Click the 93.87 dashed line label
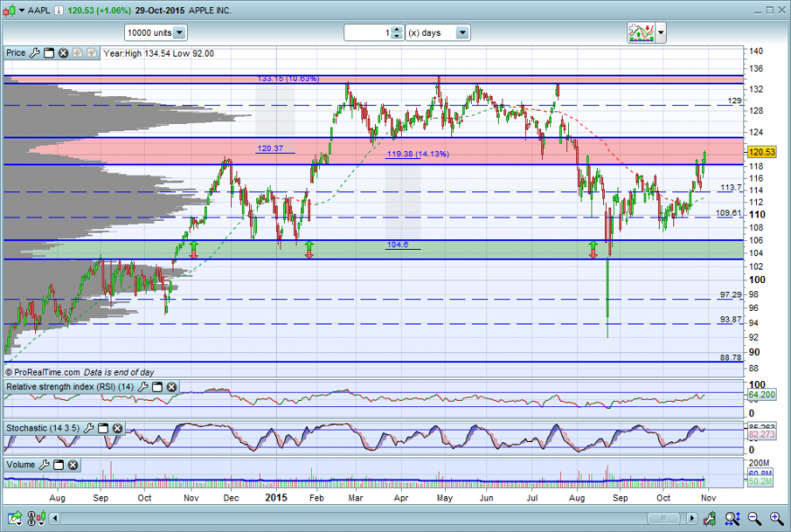This screenshot has height=532, width=791. click(731, 319)
